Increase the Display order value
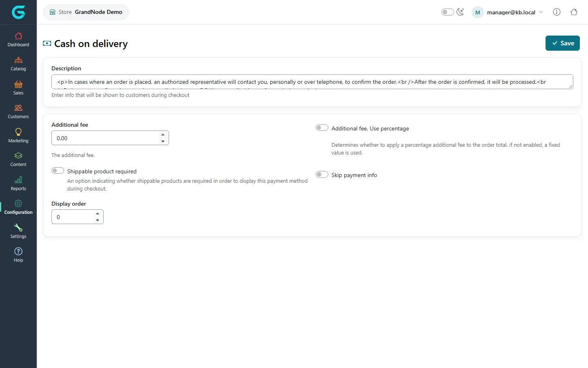Image resolution: width=588 pixels, height=368 pixels. click(x=98, y=214)
